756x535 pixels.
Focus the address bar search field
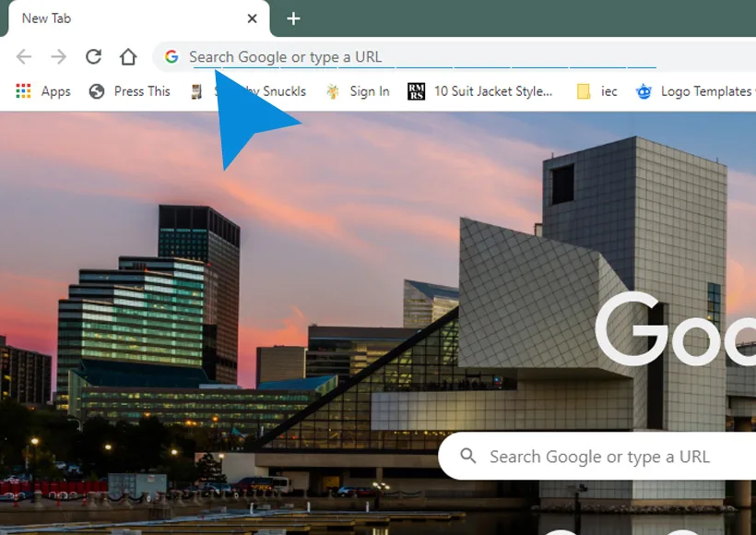pos(454,57)
